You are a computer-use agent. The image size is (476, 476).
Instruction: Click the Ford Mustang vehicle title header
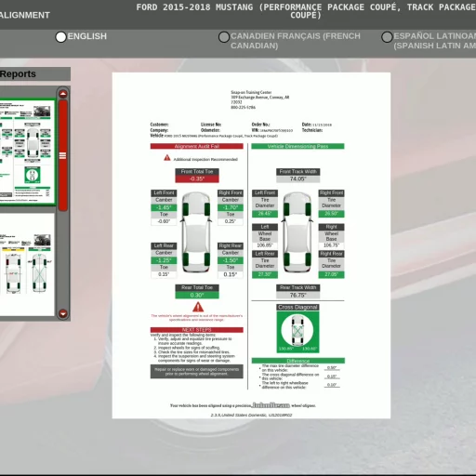[306, 11]
